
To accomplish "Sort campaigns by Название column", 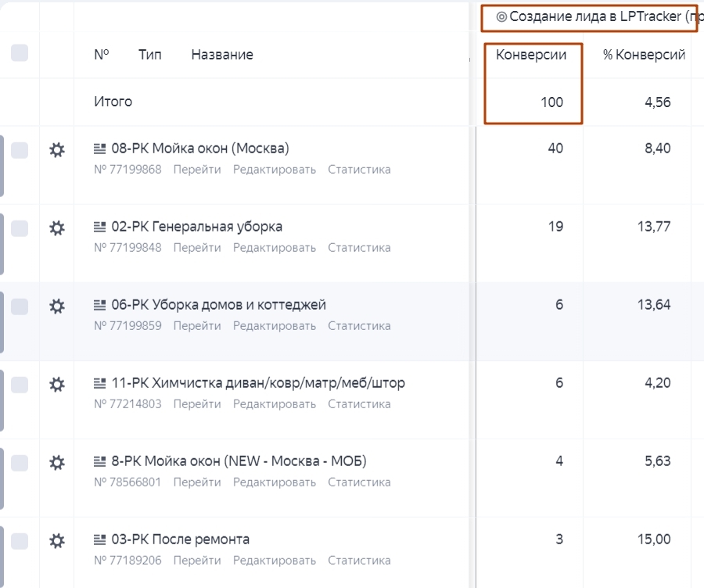I will (x=222, y=55).
